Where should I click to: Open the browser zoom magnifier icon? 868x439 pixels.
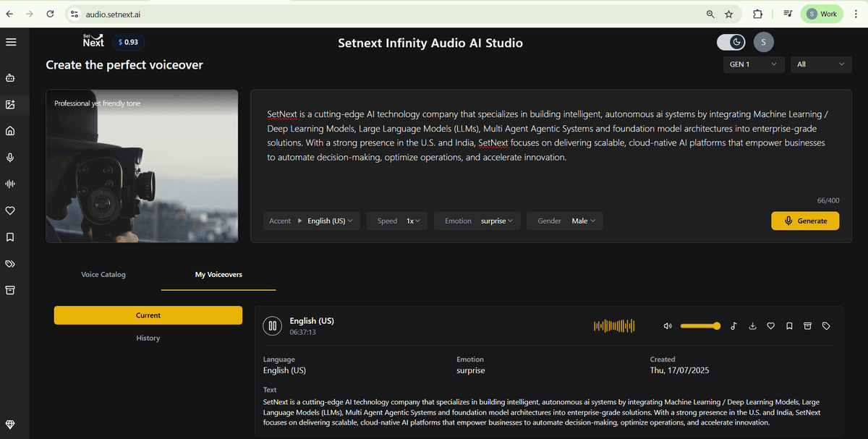[710, 14]
